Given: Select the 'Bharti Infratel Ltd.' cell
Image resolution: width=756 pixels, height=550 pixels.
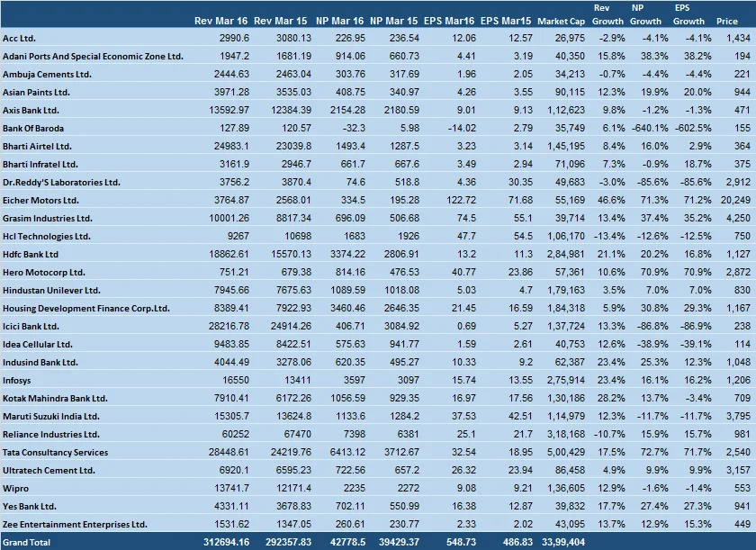Looking at the screenshot, I should coord(40,165).
